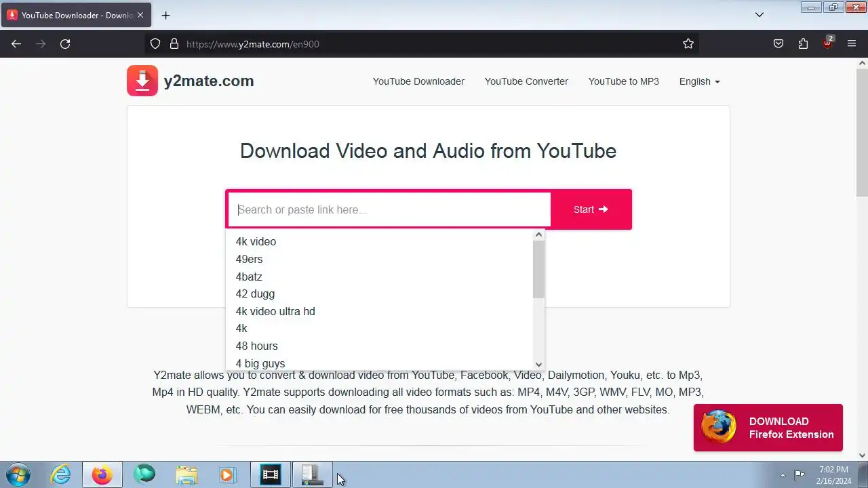Open the list all tabs chevron
Image resolution: width=868 pixels, height=488 pixels.
click(x=759, y=15)
